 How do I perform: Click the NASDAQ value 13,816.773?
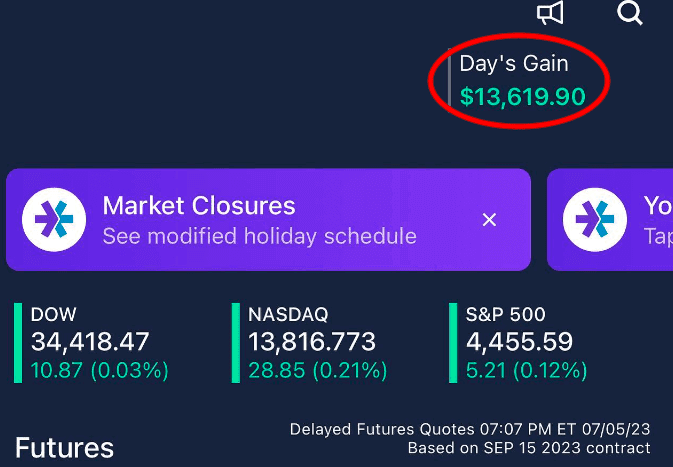[x=312, y=342]
